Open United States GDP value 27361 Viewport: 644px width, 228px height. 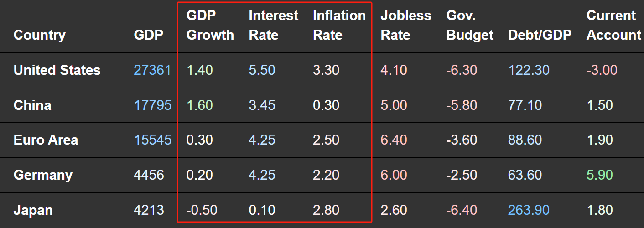(x=152, y=70)
